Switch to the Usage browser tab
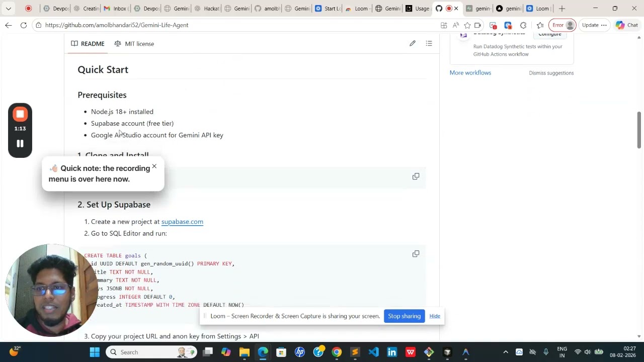644x362 pixels. pyautogui.click(x=418, y=9)
